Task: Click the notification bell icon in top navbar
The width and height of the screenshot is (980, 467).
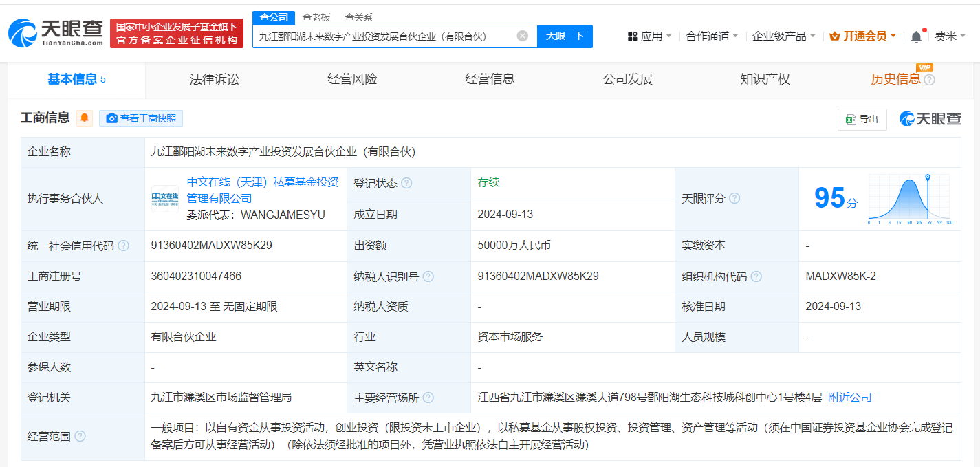Action: pyautogui.click(x=915, y=36)
